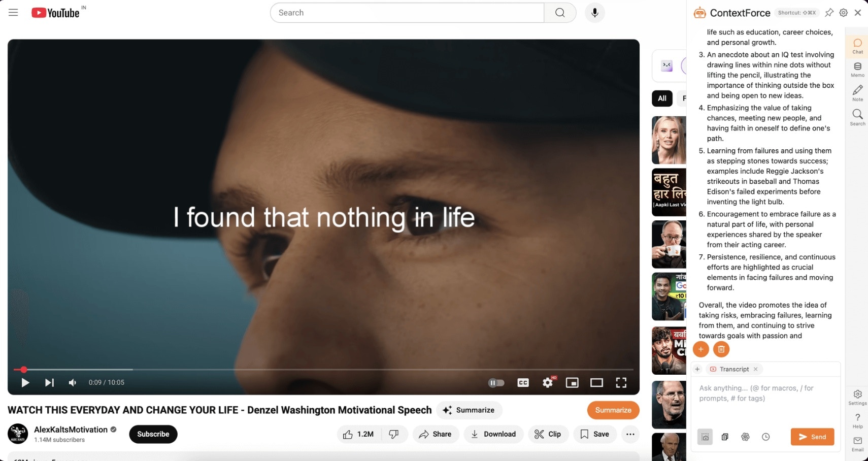Image resolution: width=868 pixels, height=461 pixels.
Task: Switch to the Search tab in ContextForce
Action: pos(857,117)
